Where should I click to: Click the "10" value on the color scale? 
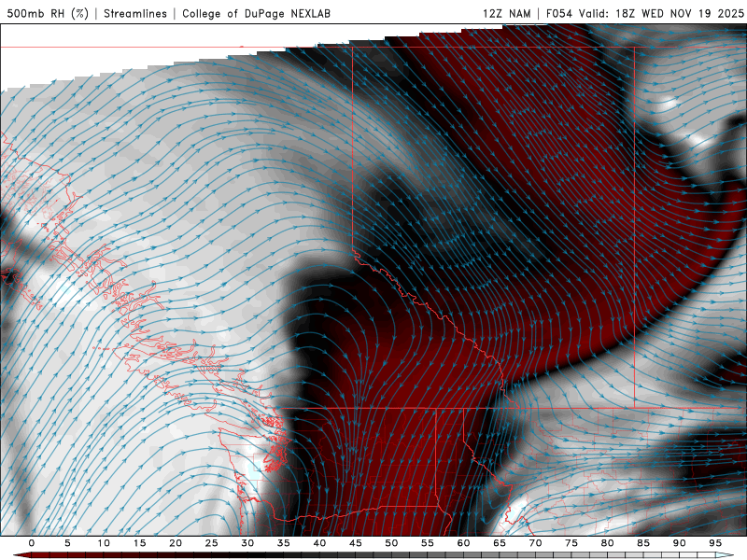click(104, 543)
